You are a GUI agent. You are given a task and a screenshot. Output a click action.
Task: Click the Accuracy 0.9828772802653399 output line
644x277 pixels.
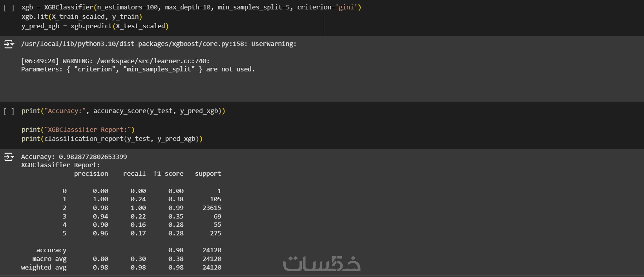[x=74, y=157]
